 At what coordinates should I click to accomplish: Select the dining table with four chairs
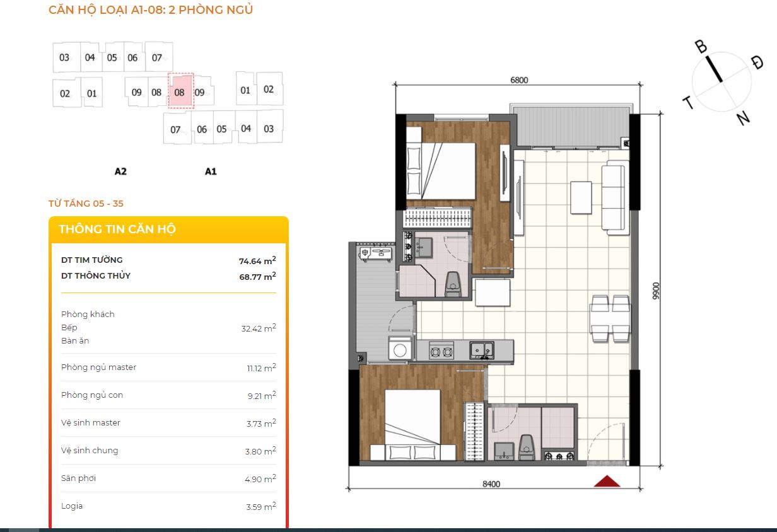point(610,318)
